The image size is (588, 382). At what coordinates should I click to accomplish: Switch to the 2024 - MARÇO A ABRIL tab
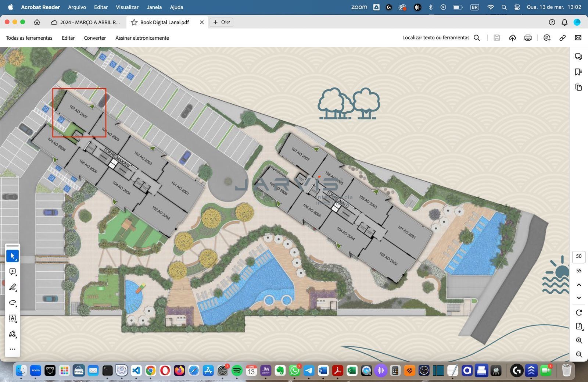(x=86, y=22)
